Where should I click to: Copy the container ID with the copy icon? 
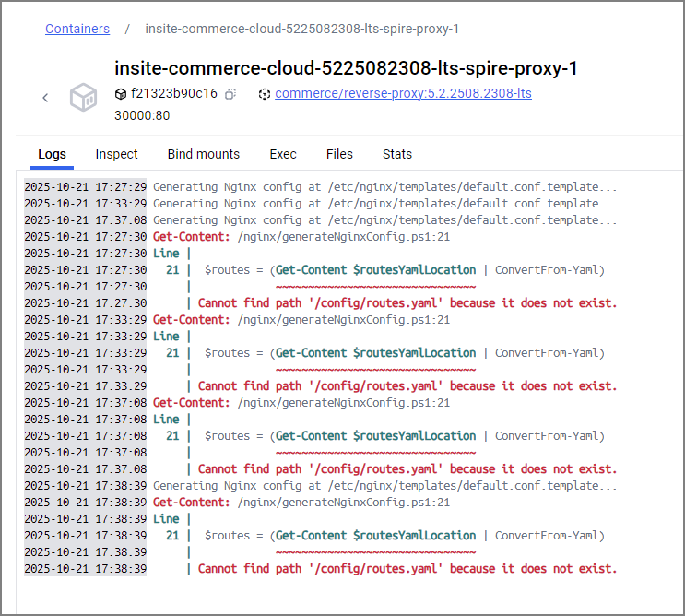230,94
